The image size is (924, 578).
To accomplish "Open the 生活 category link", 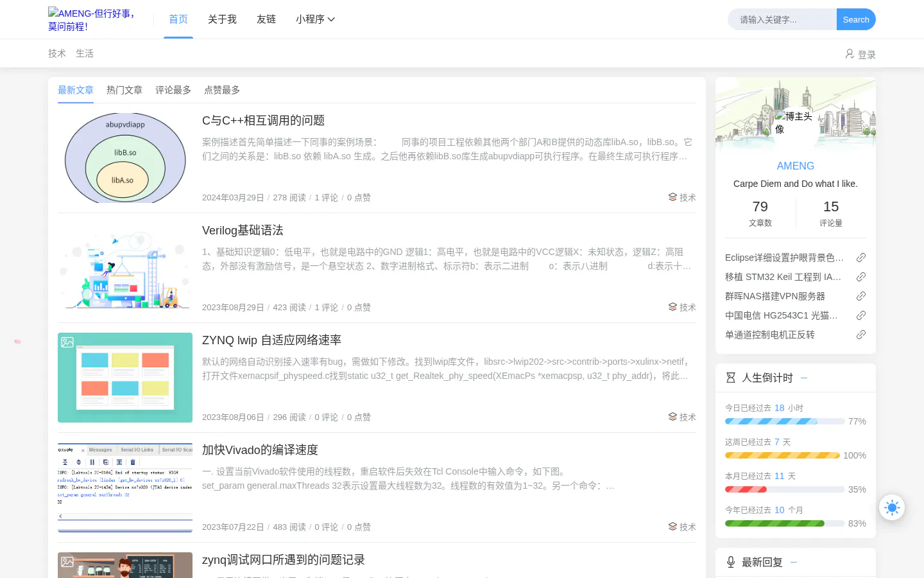I will click(x=85, y=53).
